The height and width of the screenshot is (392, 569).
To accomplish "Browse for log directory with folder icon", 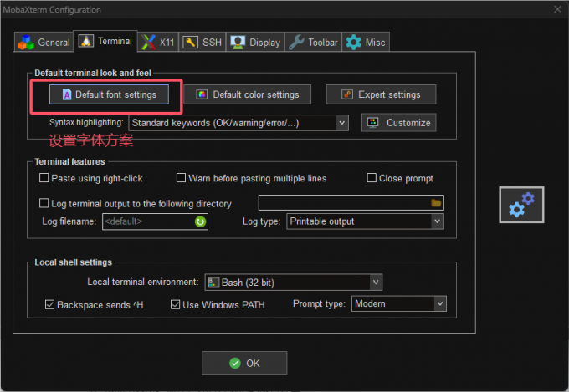I will tap(436, 203).
